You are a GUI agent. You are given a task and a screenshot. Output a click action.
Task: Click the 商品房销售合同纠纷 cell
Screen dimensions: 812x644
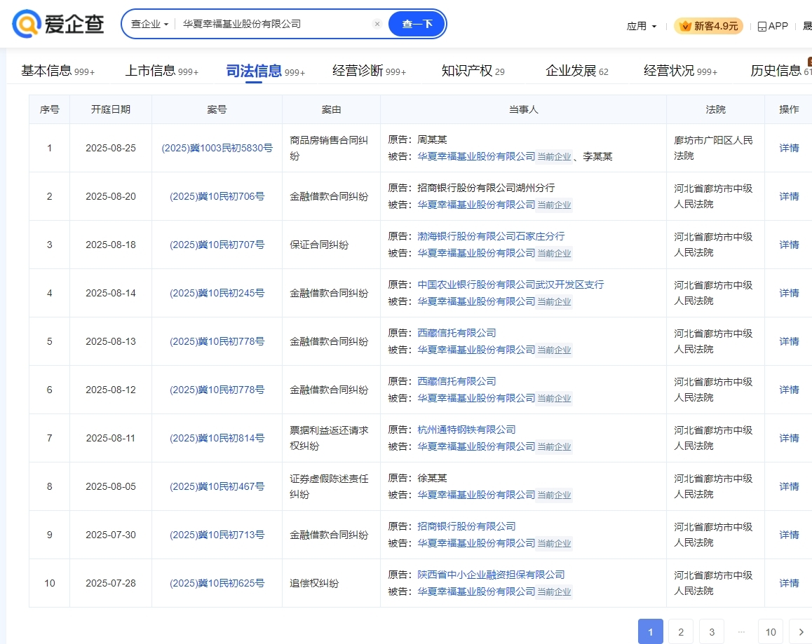pyautogui.click(x=332, y=148)
